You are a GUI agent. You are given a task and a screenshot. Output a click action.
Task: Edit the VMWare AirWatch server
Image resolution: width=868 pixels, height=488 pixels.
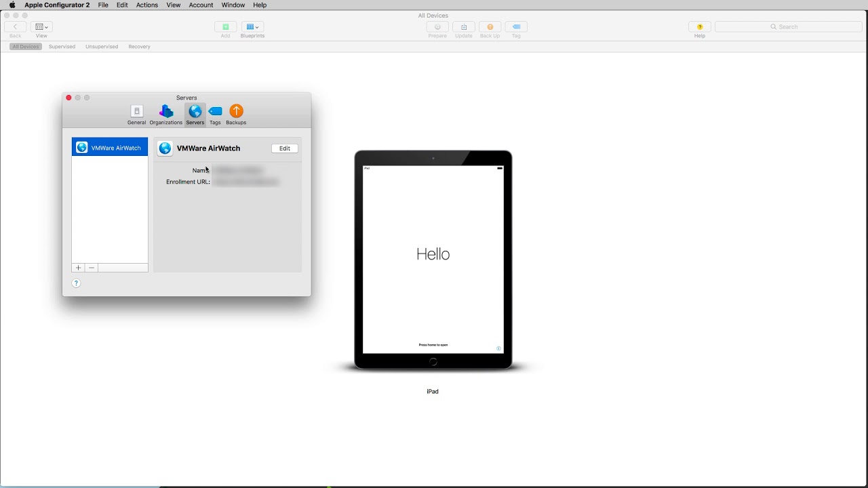pyautogui.click(x=285, y=148)
